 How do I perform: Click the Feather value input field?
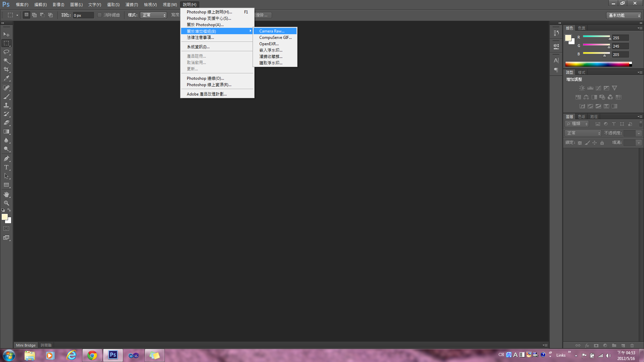pyautogui.click(x=83, y=15)
